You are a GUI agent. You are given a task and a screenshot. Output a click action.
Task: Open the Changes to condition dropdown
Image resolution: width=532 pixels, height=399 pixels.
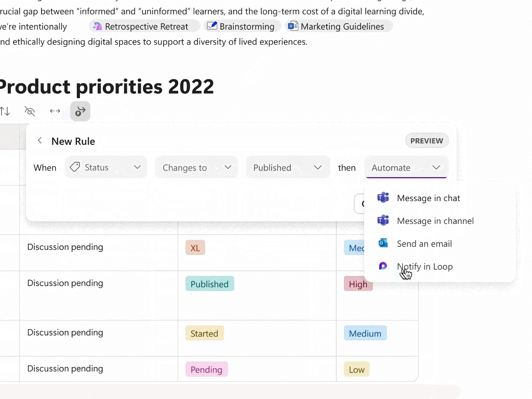[x=196, y=167]
